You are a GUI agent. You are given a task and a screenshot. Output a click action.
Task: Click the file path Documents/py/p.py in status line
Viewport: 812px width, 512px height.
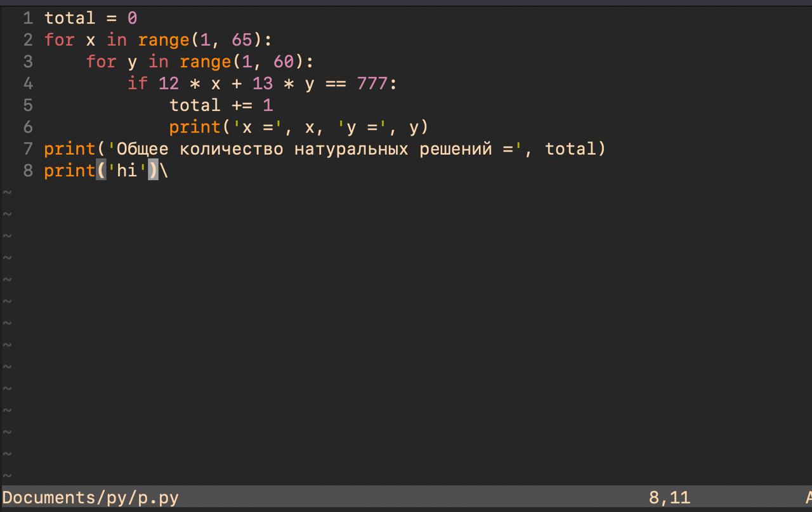coord(91,498)
